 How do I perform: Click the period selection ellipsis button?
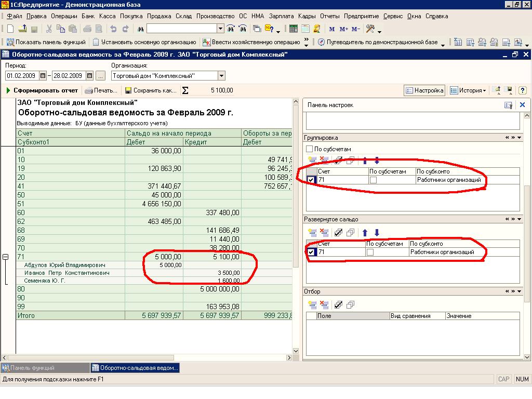100,76
